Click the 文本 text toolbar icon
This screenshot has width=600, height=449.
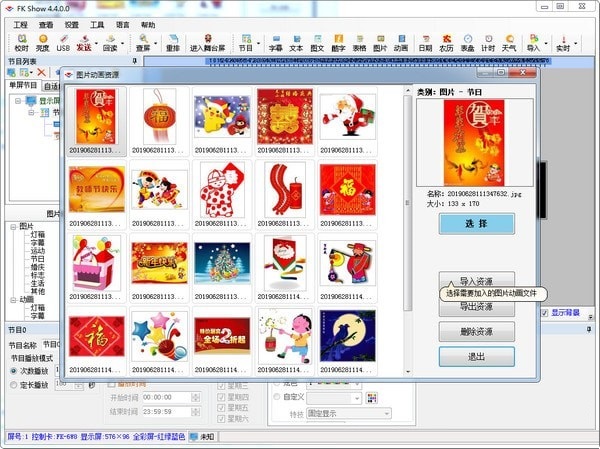click(x=296, y=43)
